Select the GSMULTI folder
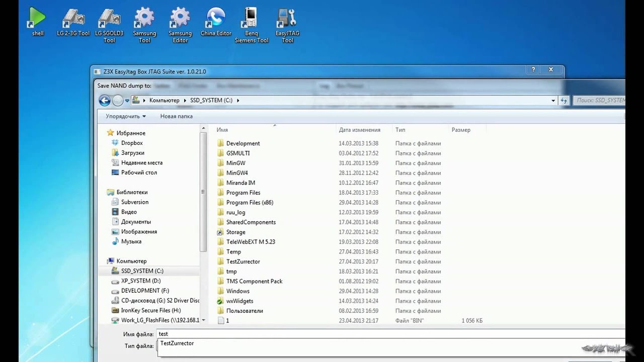 pos(238,153)
